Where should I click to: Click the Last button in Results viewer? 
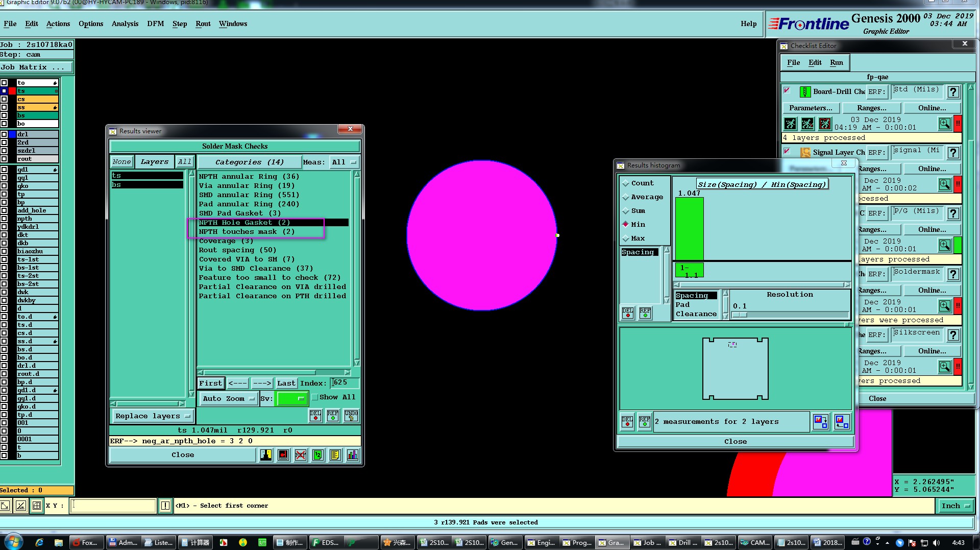pos(286,383)
